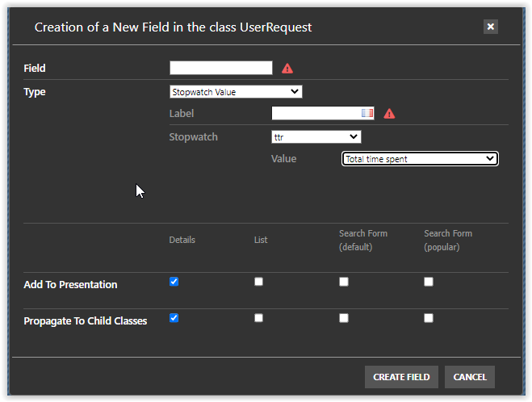Click the Cancel button
Screen dimensions: 532x402
469,377
